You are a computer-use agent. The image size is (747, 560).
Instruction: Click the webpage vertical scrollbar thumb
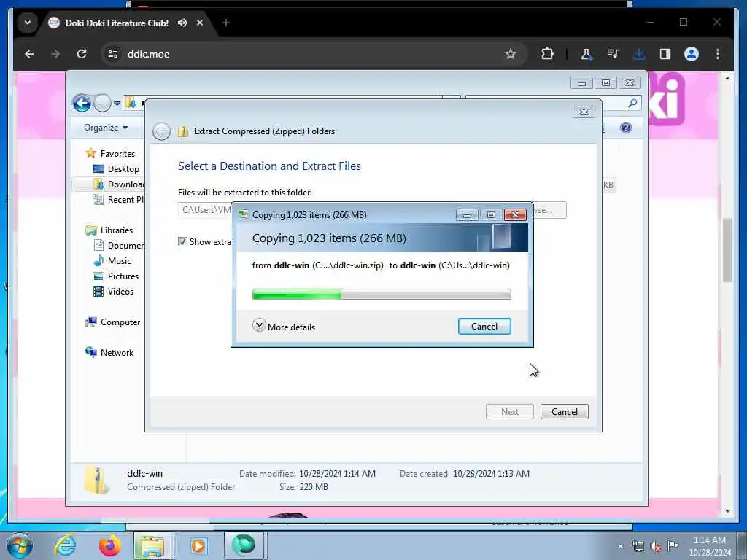[727, 251]
